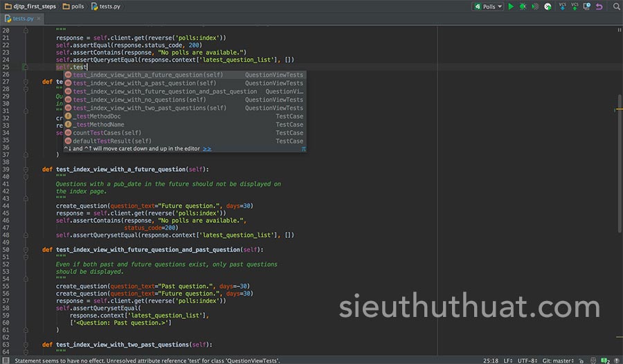
Task: Open the Git: master branch selector
Action: pyautogui.click(x=558, y=361)
